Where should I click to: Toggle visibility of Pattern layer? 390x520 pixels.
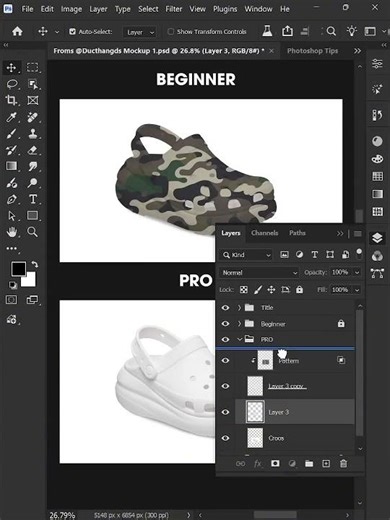pyautogui.click(x=225, y=360)
